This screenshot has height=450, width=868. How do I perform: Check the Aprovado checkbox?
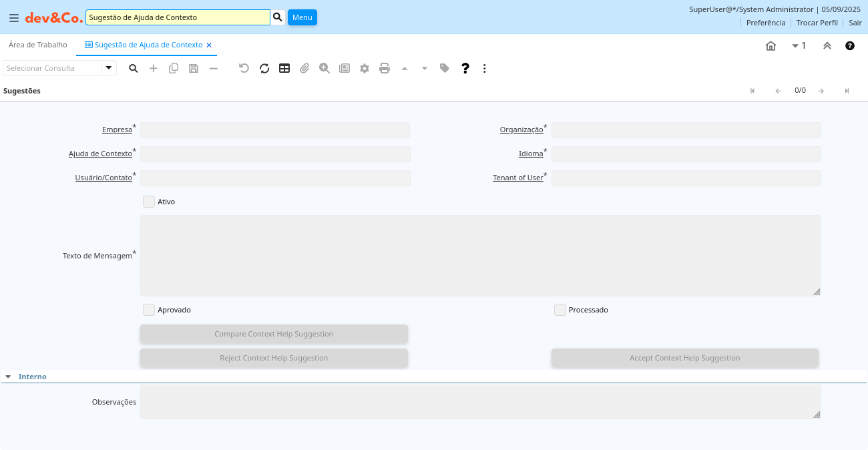click(149, 310)
